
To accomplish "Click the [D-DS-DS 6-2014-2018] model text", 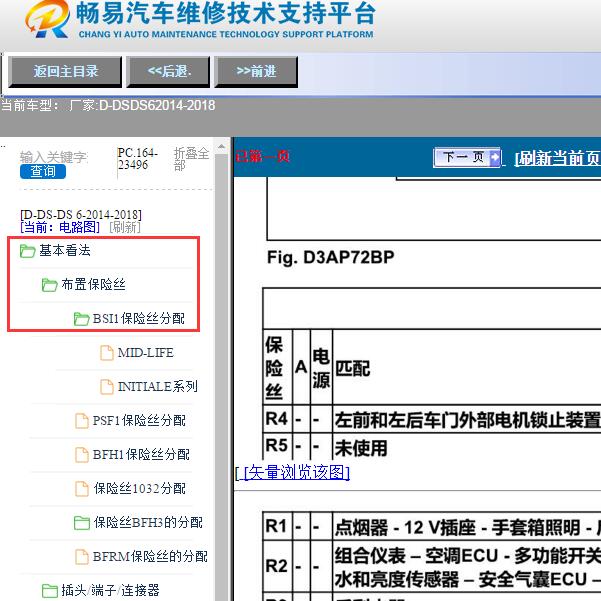I will 81,214.
